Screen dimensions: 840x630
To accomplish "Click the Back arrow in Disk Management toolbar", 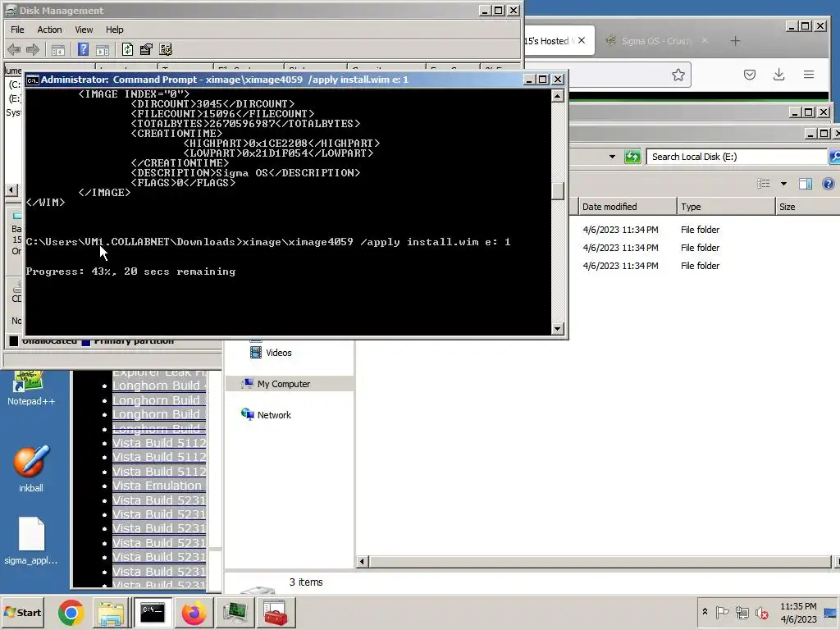I will click(14, 50).
